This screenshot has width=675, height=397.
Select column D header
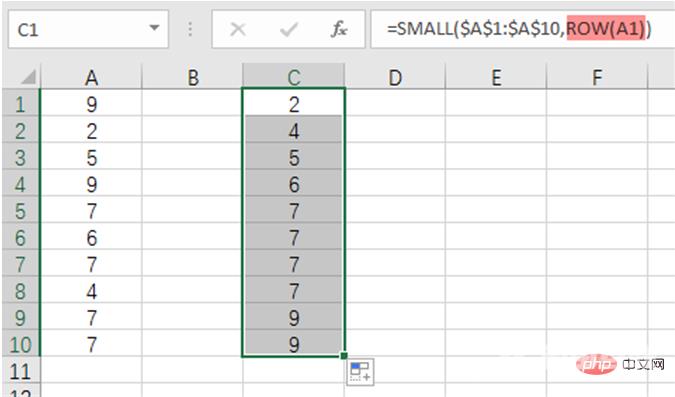coord(395,77)
